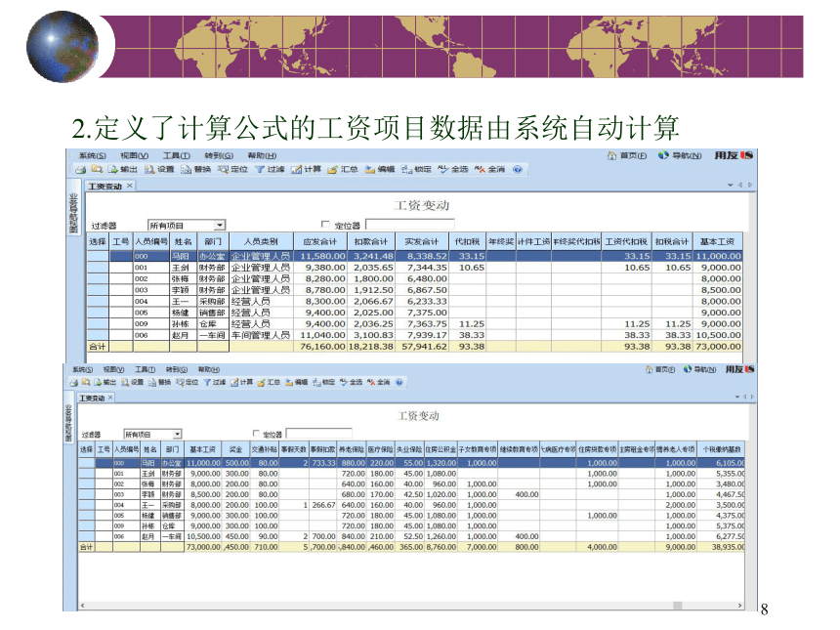The width and height of the screenshot is (840, 630).
Task: Click 编辑 edit in the upper window toolbar
Action: [380, 169]
